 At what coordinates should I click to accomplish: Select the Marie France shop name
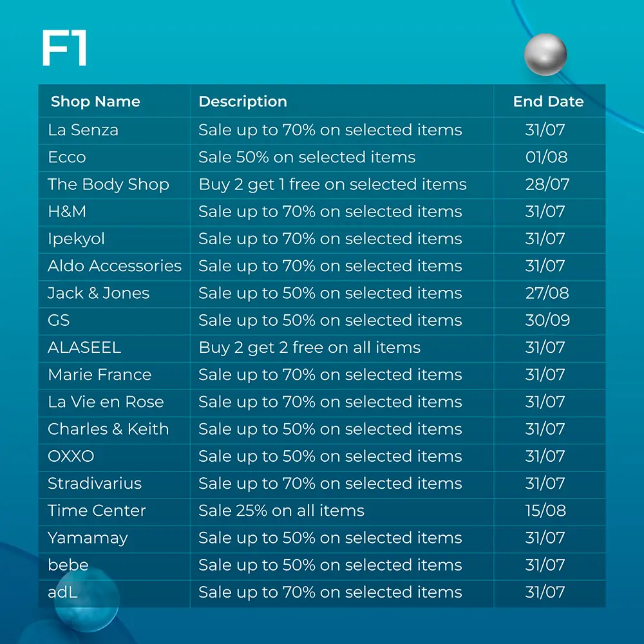pos(100,375)
